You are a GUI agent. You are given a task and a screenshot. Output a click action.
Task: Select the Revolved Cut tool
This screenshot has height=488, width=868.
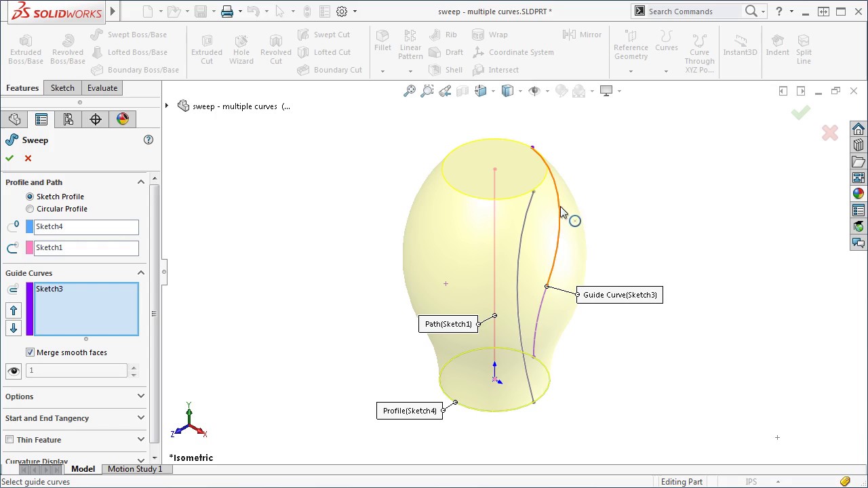click(x=276, y=49)
